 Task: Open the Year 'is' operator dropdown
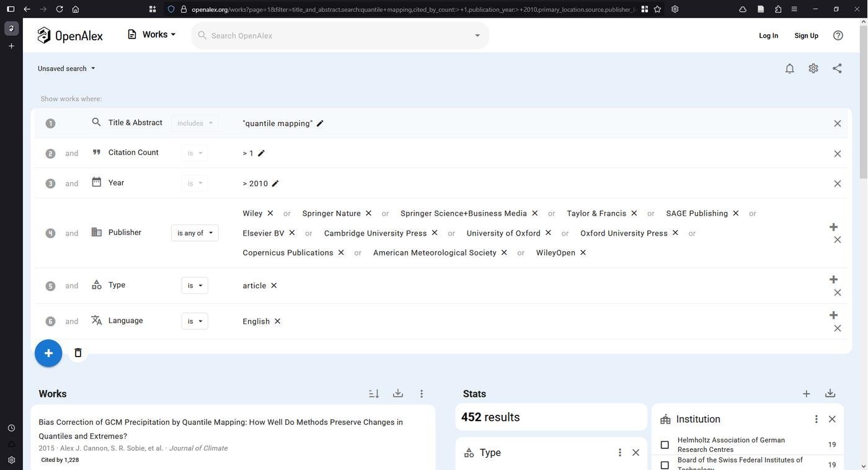195,184
